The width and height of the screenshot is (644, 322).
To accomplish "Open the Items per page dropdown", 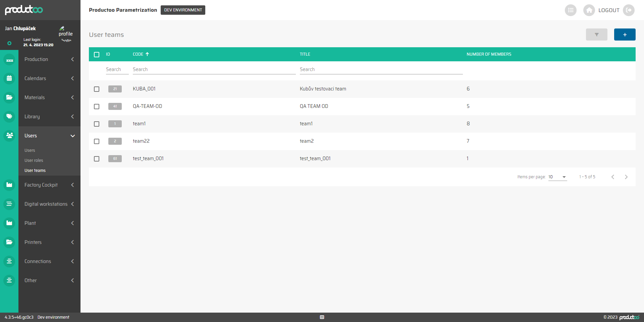I will pos(557,177).
